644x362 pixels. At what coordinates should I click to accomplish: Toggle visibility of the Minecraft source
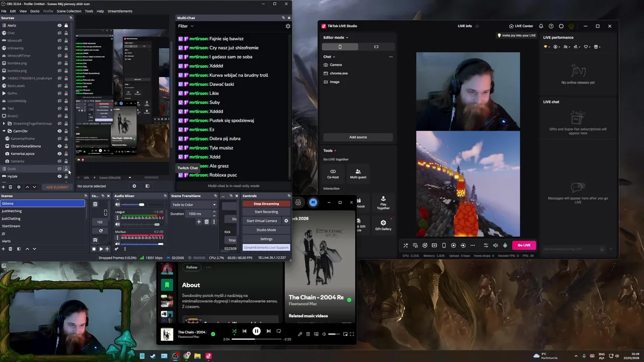point(59,40)
